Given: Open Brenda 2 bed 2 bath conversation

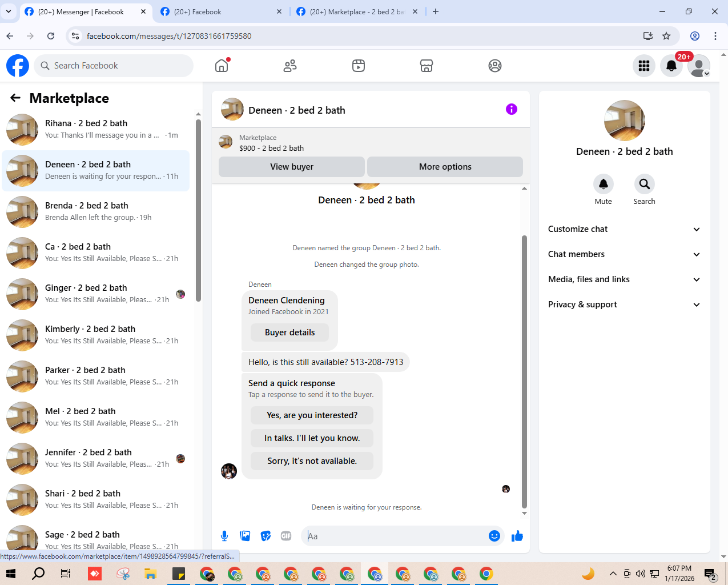Looking at the screenshot, I should (96, 212).
